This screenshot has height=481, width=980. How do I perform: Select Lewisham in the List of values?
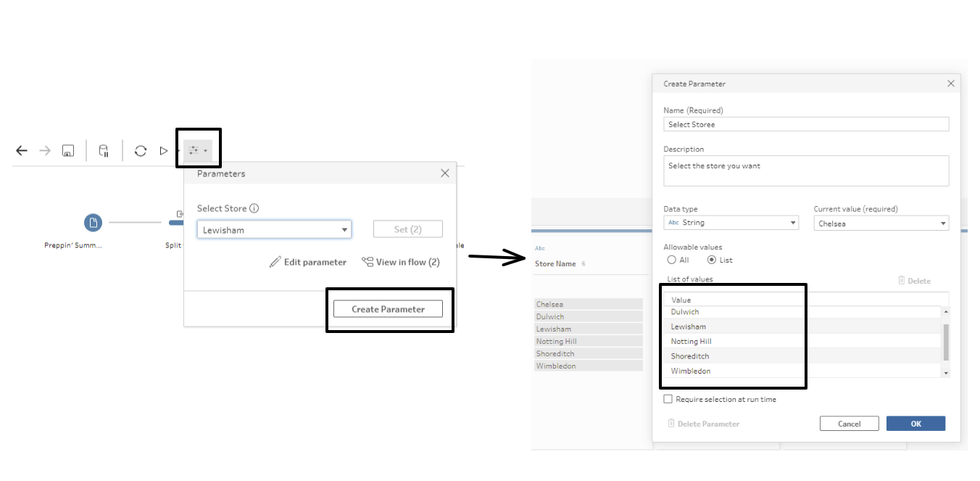coord(802,326)
